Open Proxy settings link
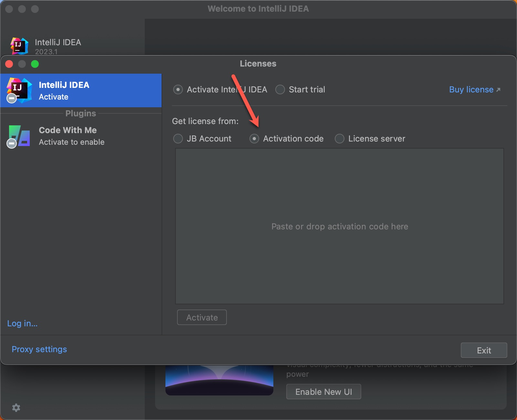 [x=39, y=349]
